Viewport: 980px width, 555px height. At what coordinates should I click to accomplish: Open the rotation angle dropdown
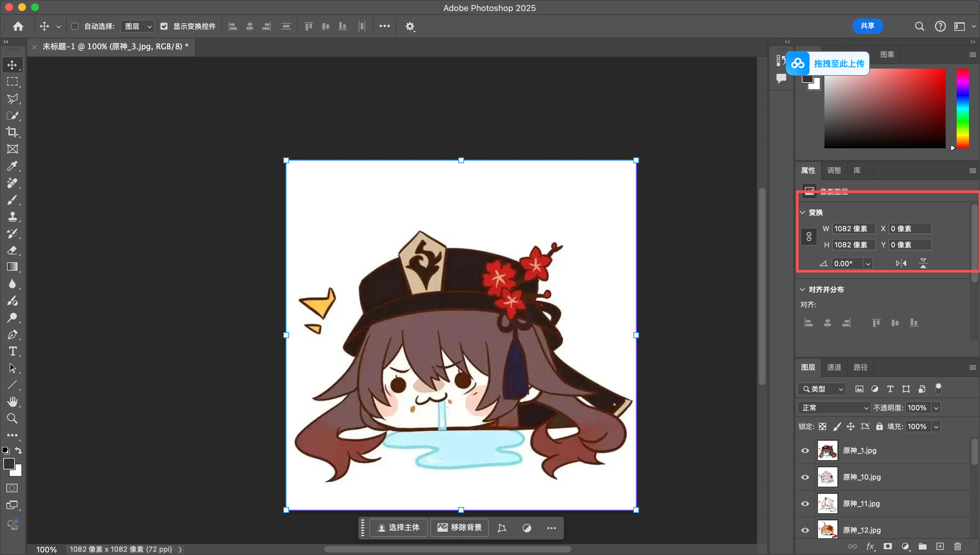[868, 264]
